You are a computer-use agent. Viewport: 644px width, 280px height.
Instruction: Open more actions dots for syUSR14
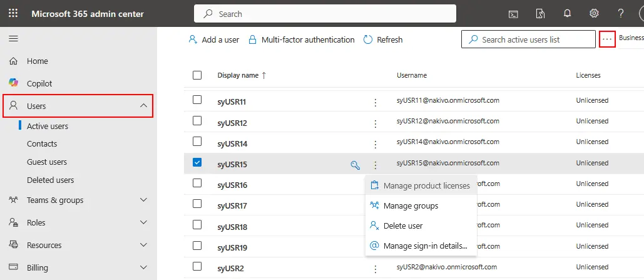[x=375, y=144]
